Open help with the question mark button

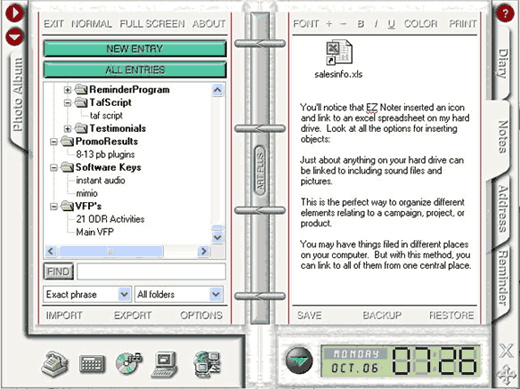click(x=505, y=14)
